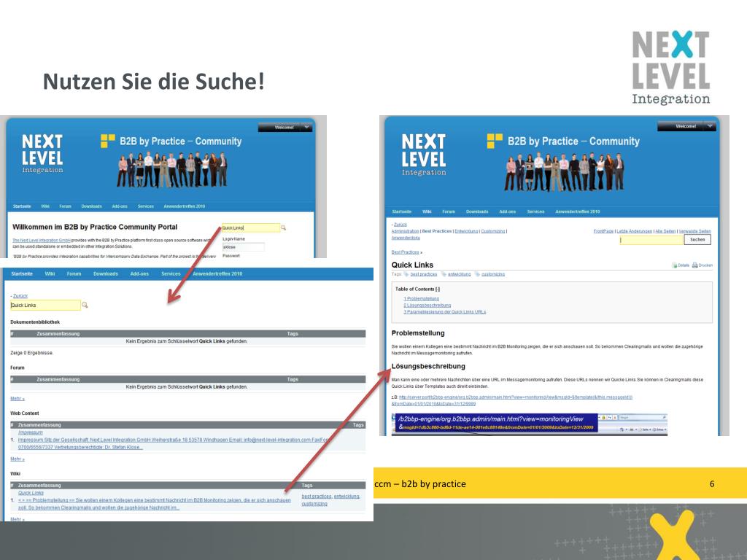The width and height of the screenshot is (747, 560).
Task: Click 'best practices' tag under Quick Links title
Action: click(424, 274)
